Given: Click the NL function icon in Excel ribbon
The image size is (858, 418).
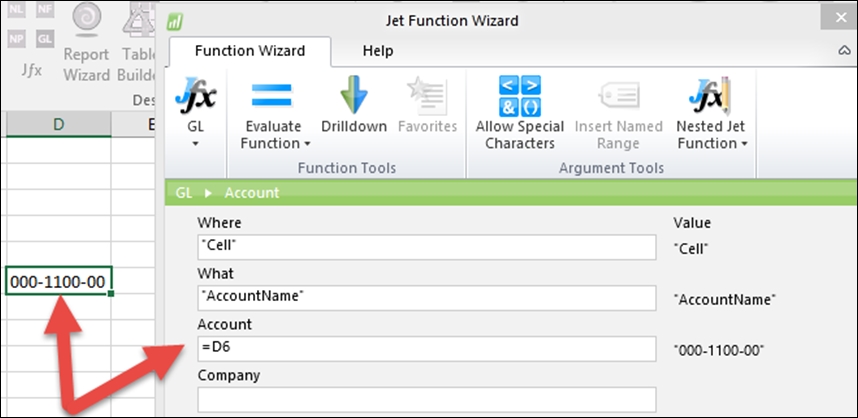Looking at the screenshot, I should tap(16, 9).
